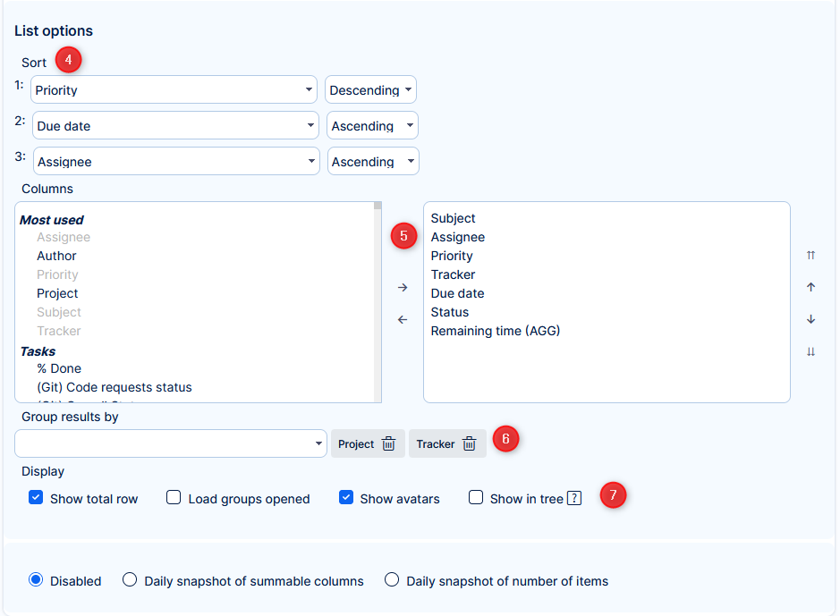The image size is (840, 616).
Task: Expand the Group results by dropdown
Action: point(171,443)
